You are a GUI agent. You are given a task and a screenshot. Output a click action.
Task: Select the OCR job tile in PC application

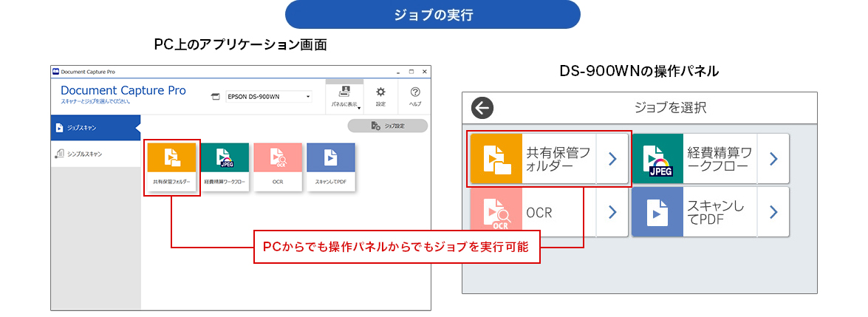(x=278, y=167)
